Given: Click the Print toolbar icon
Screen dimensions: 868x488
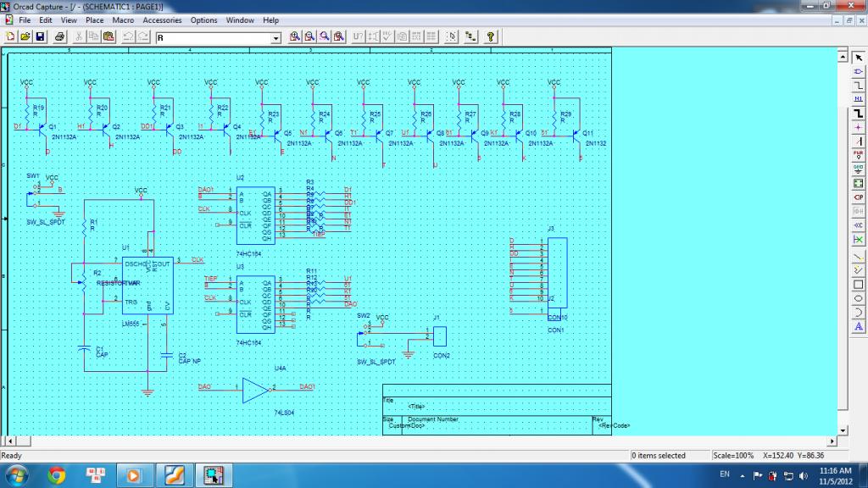Looking at the screenshot, I should point(60,37).
